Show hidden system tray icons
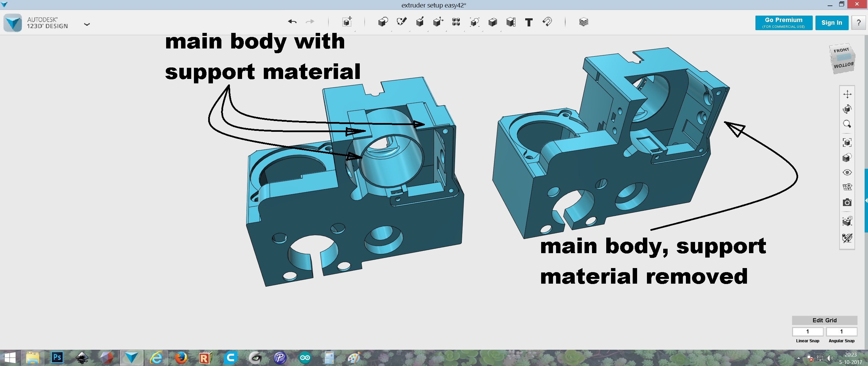Image resolution: width=868 pixels, height=366 pixels. click(798, 358)
